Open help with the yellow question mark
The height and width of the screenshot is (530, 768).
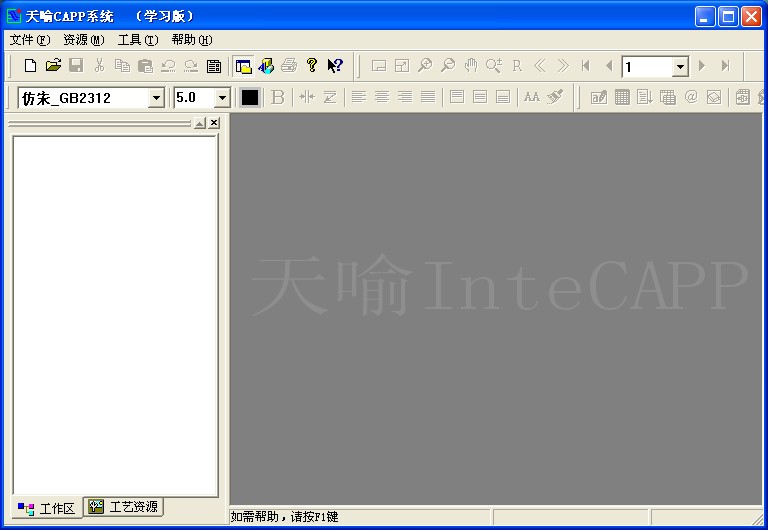(312, 66)
